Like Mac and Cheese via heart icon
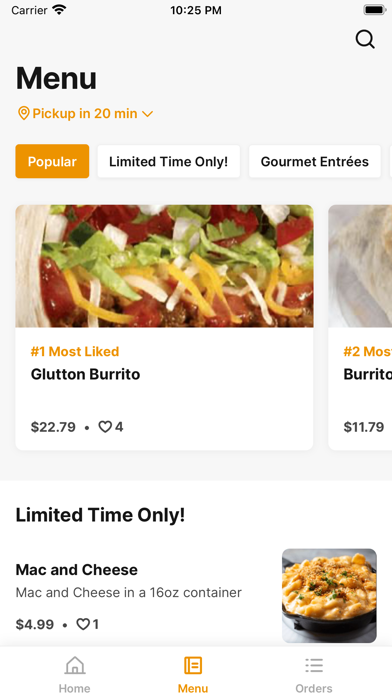 point(83,625)
